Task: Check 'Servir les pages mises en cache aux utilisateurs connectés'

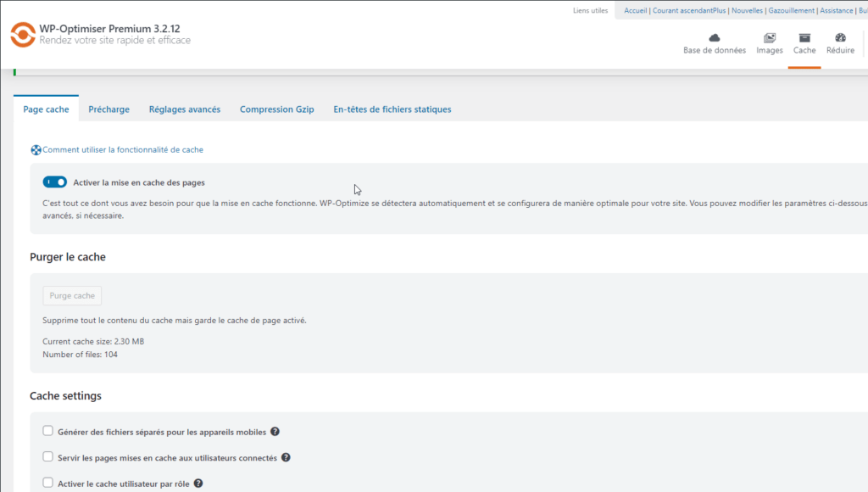Action: [47, 457]
